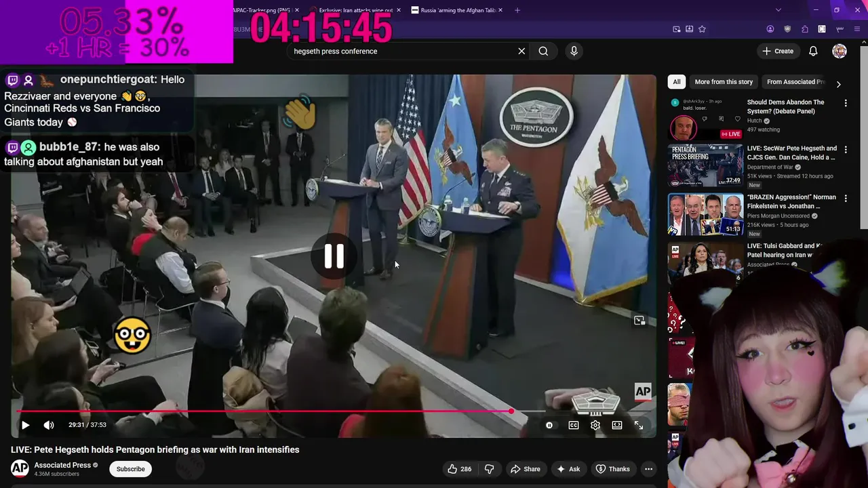The image size is (868, 488).
Task: Mute the video volume speaker icon
Action: pyautogui.click(x=49, y=425)
